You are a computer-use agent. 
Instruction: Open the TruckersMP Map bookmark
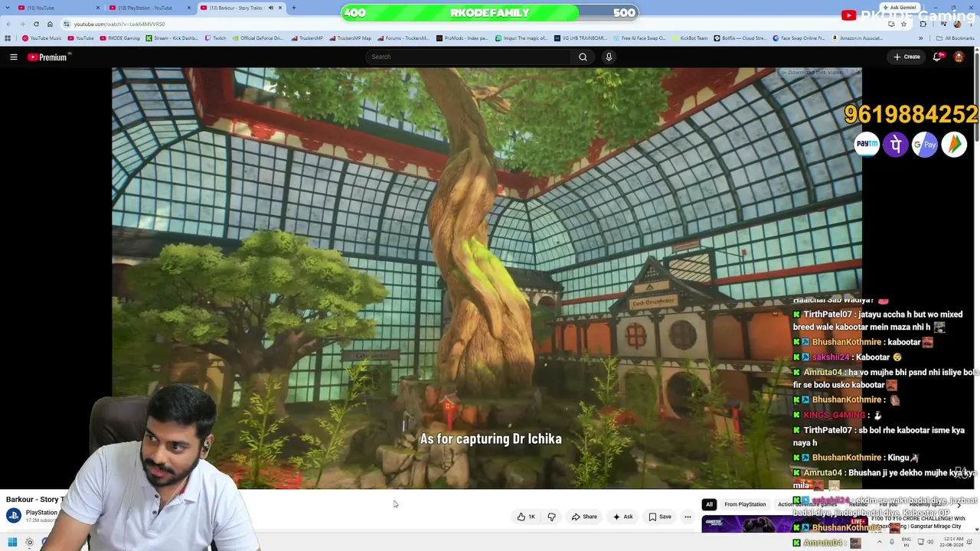349,38
